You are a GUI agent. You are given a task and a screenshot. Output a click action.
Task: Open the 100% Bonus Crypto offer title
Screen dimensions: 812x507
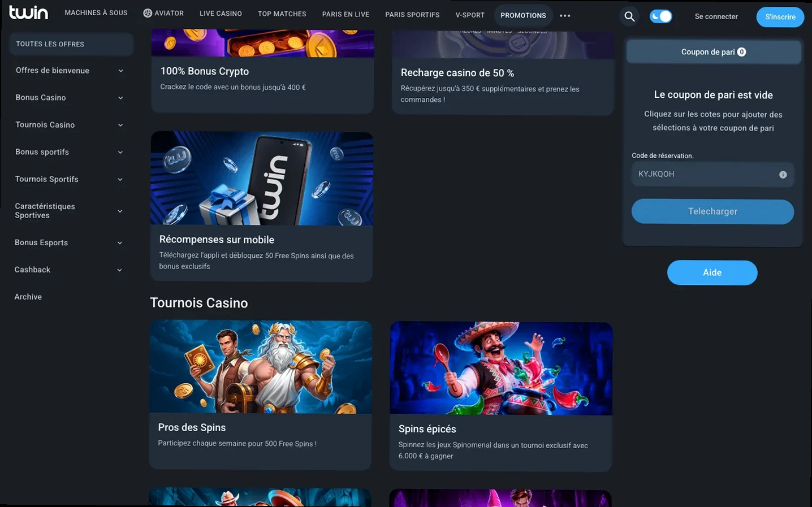205,72
